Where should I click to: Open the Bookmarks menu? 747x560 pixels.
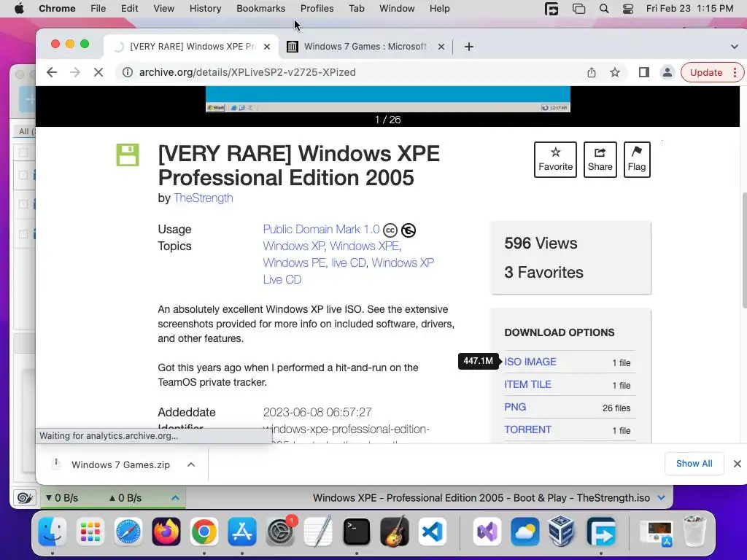[260, 9]
